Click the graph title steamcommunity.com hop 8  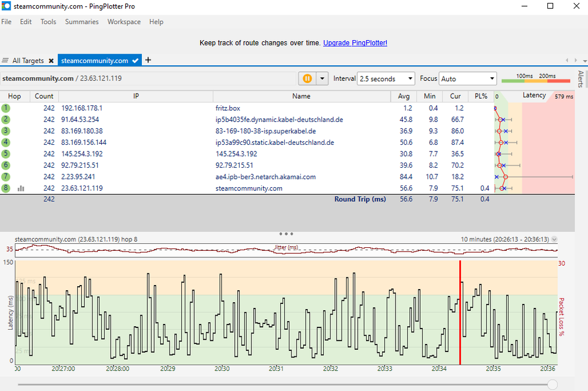76,240
